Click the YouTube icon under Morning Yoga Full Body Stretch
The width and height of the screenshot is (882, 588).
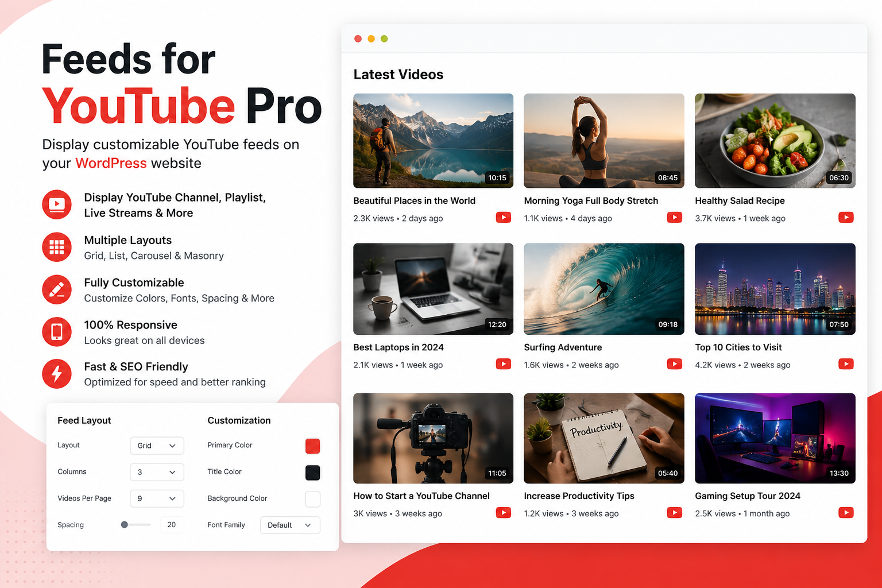click(675, 218)
